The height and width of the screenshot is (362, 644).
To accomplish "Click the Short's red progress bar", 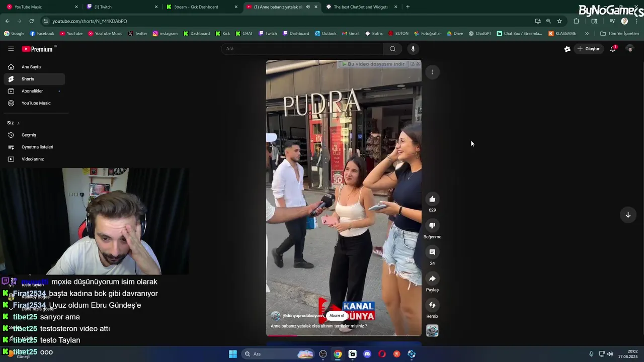I will pos(344,335).
